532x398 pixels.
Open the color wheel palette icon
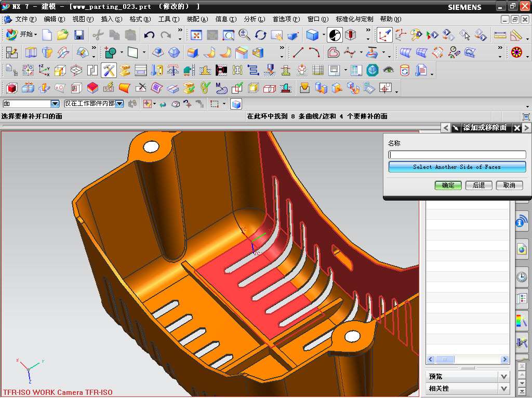(516, 52)
